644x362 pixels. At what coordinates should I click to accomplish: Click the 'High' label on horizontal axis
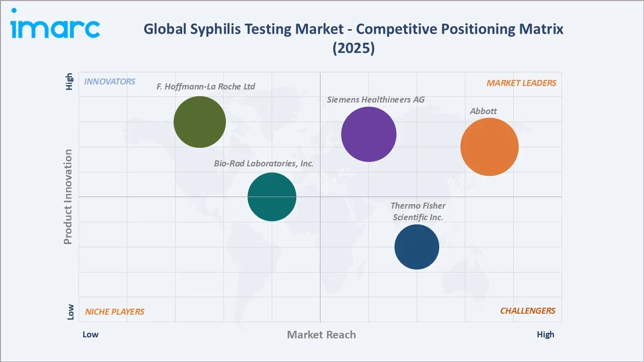(545, 334)
